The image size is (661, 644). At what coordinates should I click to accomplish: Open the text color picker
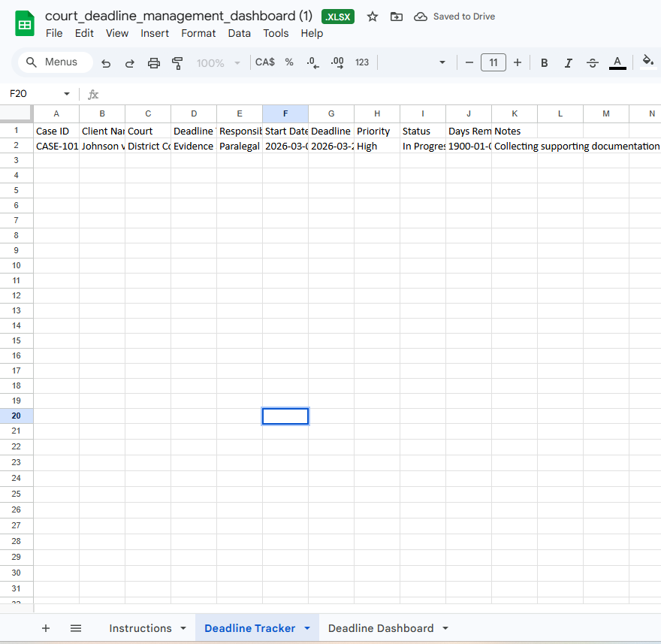click(x=617, y=63)
